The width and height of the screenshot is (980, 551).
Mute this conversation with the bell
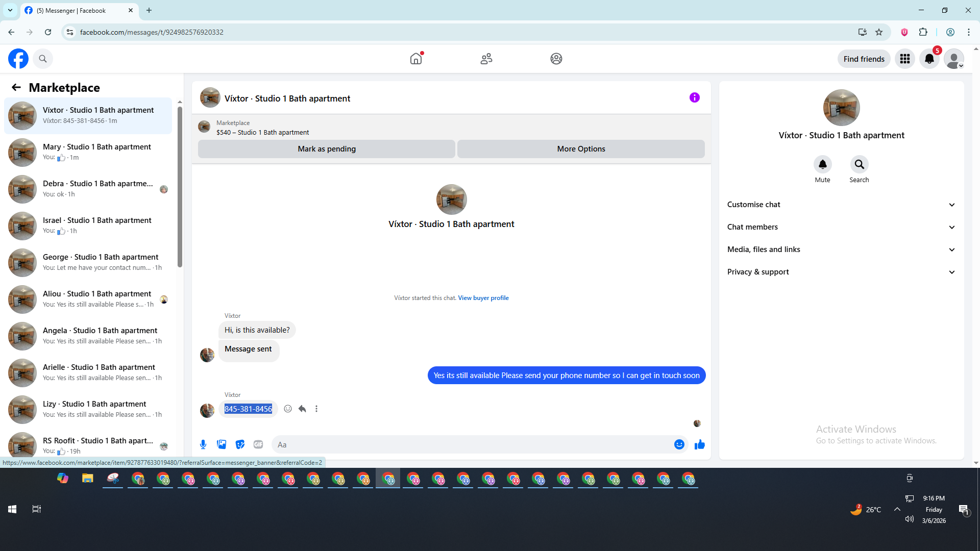click(822, 164)
